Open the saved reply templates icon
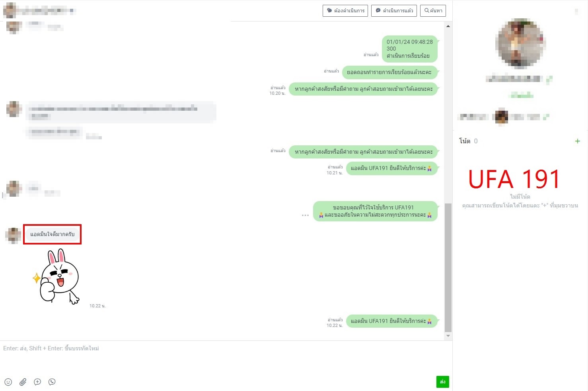 tap(37, 382)
